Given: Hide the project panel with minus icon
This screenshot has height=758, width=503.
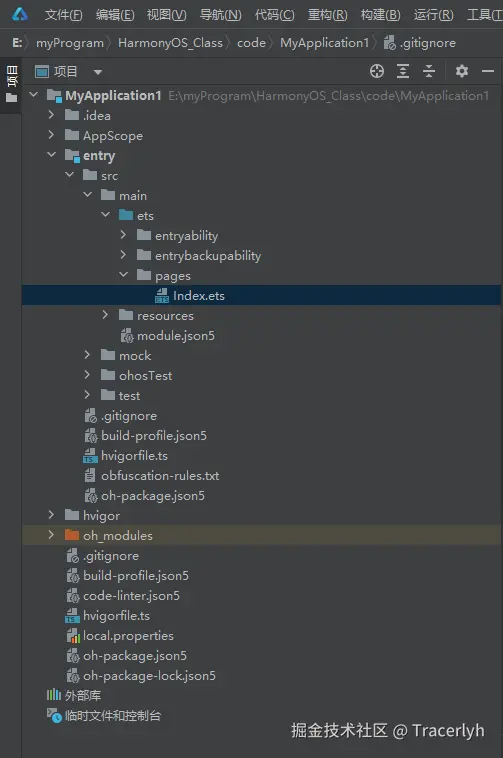Looking at the screenshot, I should [488, 72].
